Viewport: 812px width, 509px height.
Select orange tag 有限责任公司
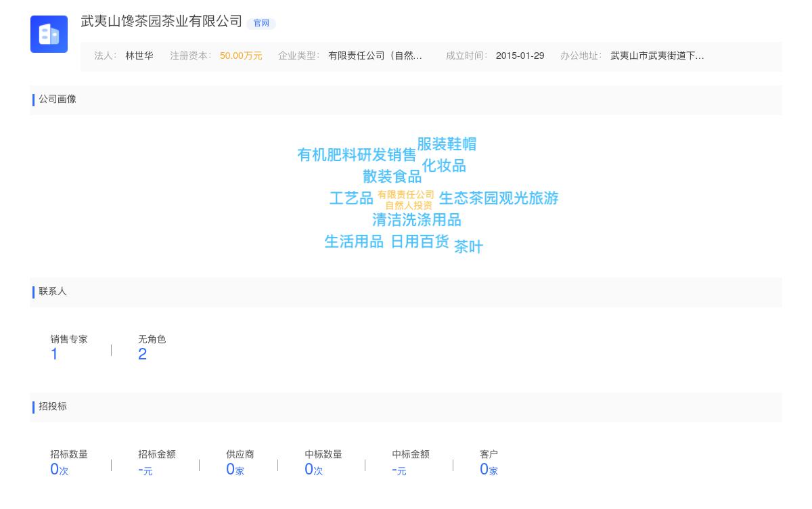pos(406,195)
